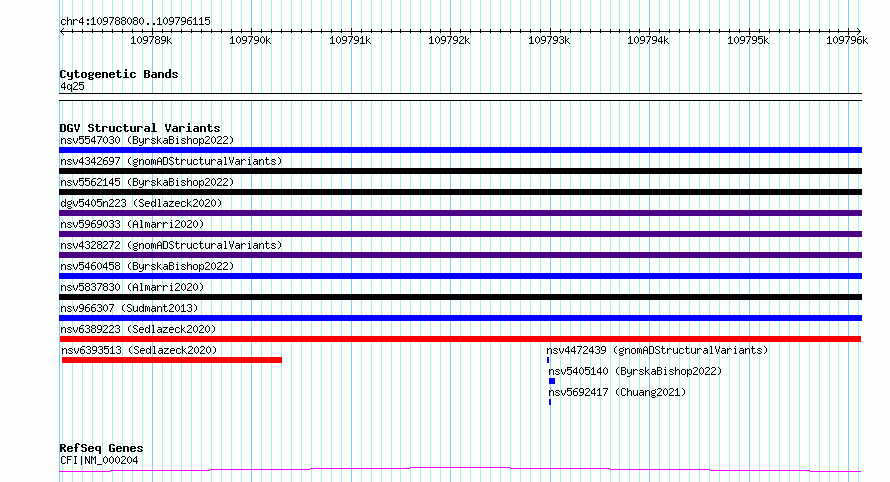
Task: Select the magenta CFI gene line
Action: coord(460,470)
